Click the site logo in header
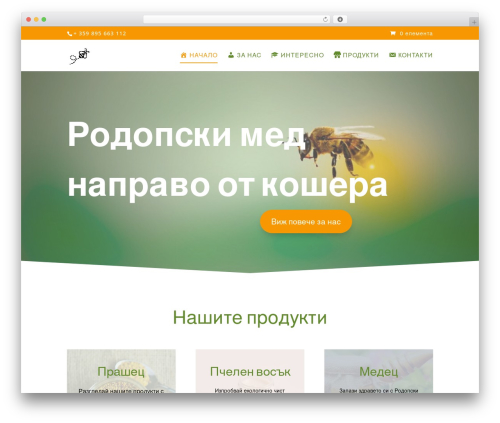 click(x=79, y=56)
